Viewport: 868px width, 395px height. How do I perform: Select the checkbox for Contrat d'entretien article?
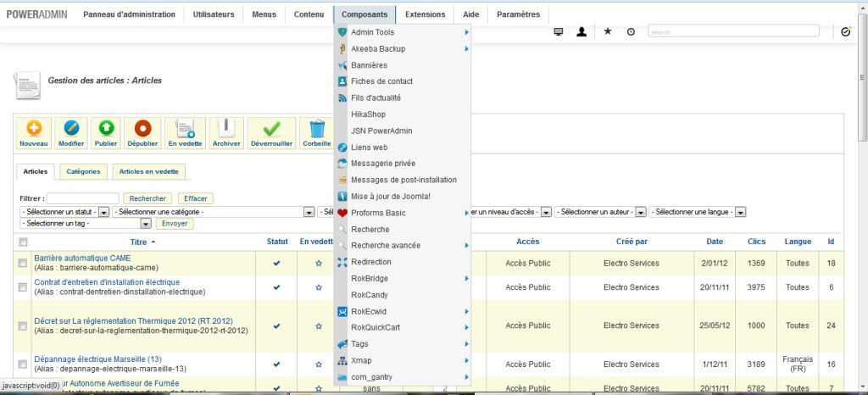tap(23, 287)
